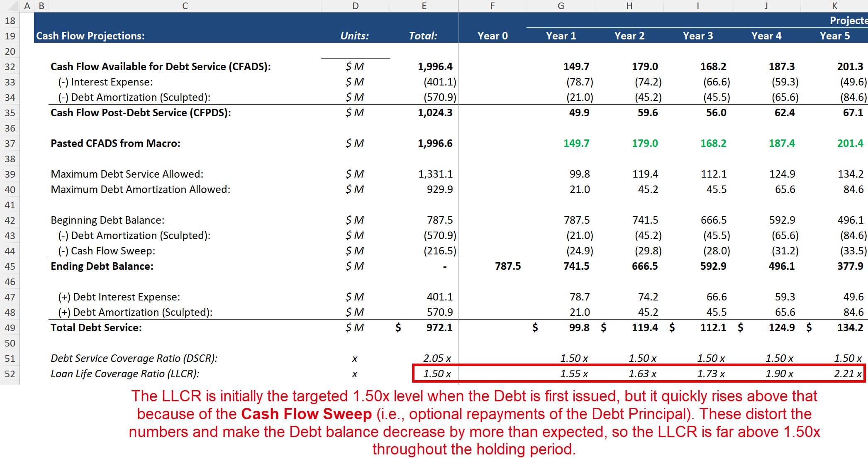Select column header K
The image size is (868, 459).
[834, 6]
